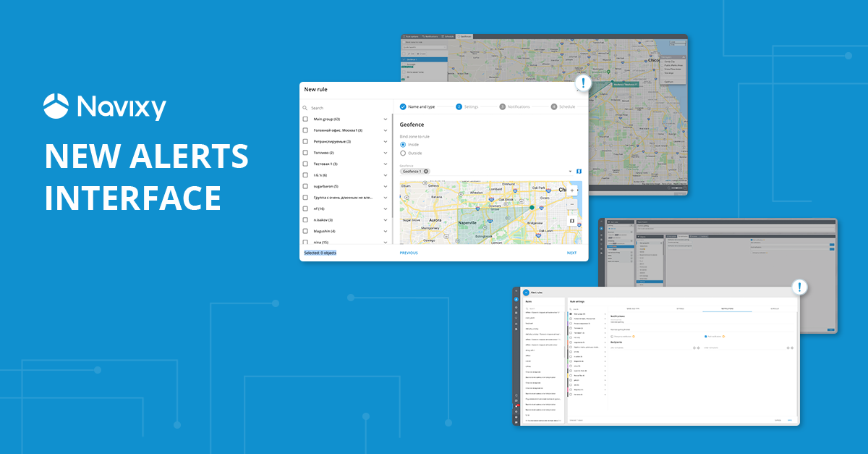Click the NEXT button
Viewport: 868px width, 454px height.
point(571,253)
